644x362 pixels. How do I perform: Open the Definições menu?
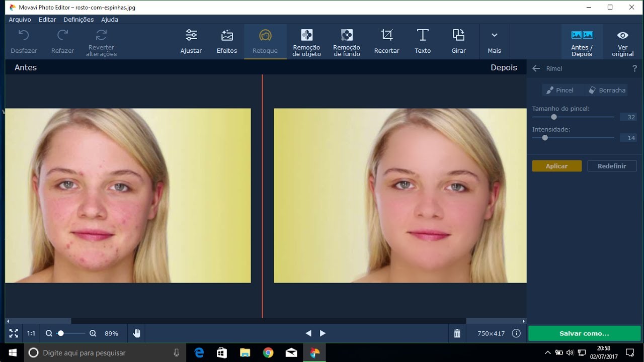[78, 20]
